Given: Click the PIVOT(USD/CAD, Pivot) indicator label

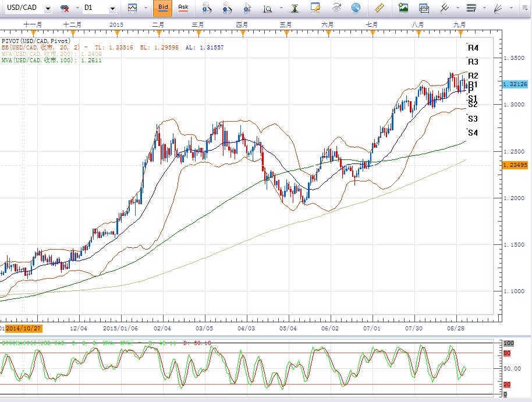Looking at the screenshot, I should click(36, 41).
